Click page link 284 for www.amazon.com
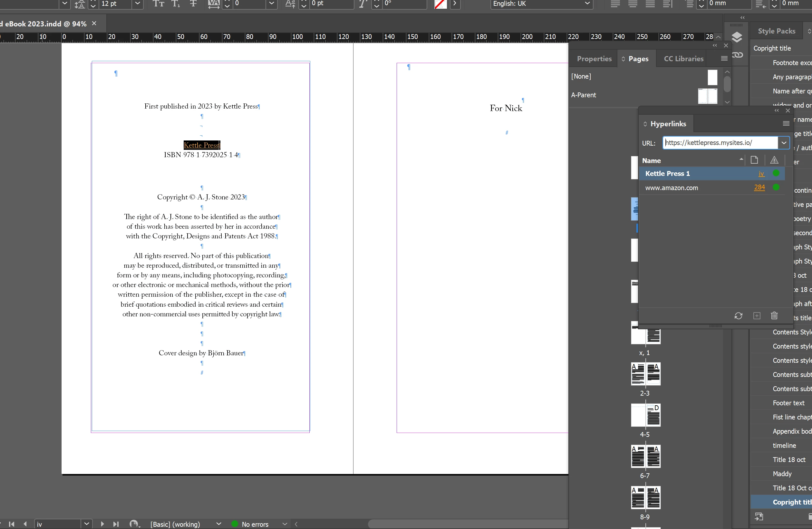The width and height of the screenshot is (812, 529). point(759,187)
